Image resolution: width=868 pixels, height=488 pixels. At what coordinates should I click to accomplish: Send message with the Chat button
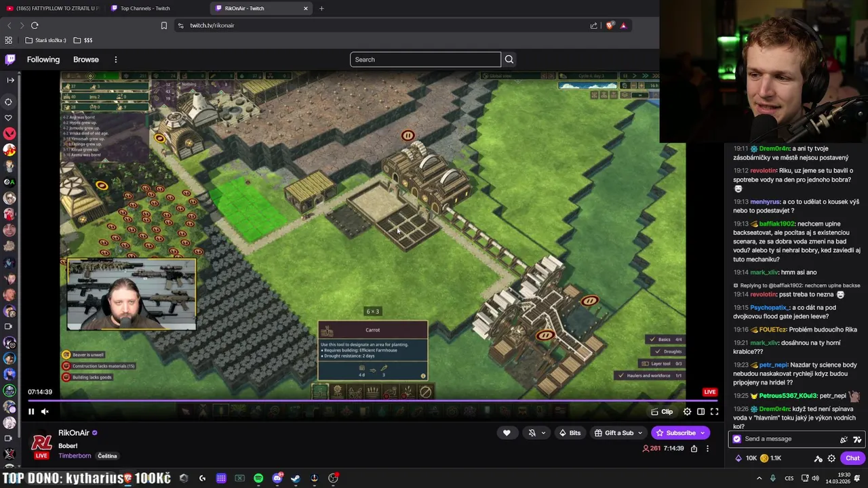852,458
